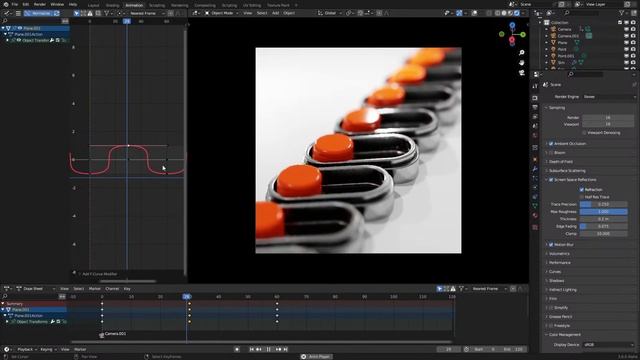This screenshot has width=640, height=360.
Task: Switch to the Layout workspace tab
Action: pos(93,5)
